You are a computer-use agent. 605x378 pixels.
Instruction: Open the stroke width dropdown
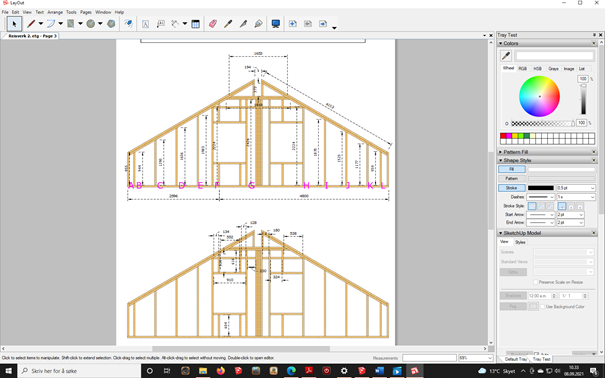(x=575, y=188)
